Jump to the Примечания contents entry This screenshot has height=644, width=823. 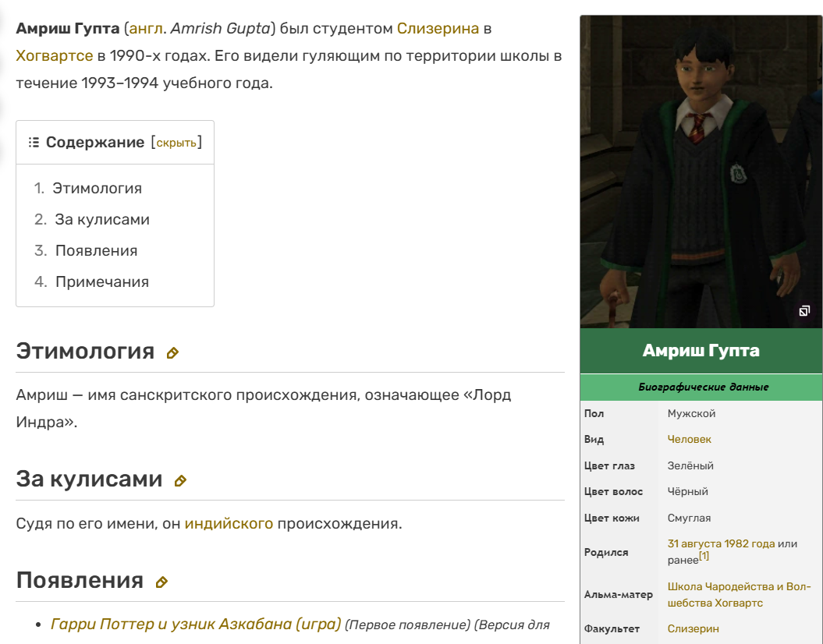(x=102, y=281)
